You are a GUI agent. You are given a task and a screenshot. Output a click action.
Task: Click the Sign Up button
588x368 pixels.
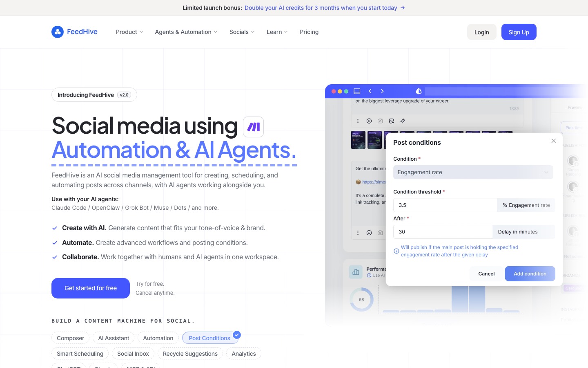pos(519,32)
